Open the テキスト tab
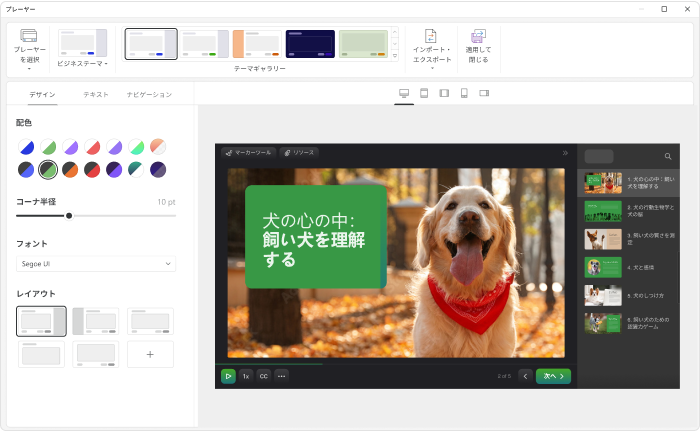This screenshot has width=700, height=431. pyautogui.click(x=96, y=94)
